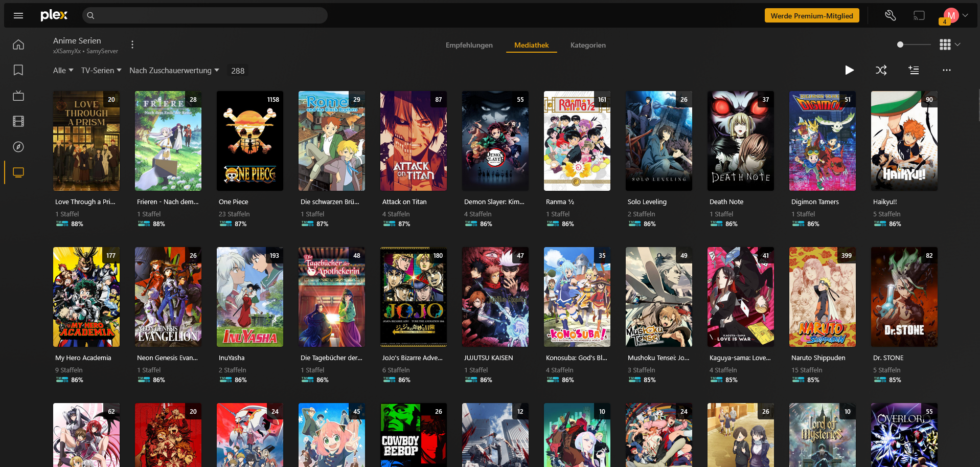Viewport: 980px width, 467px height.
Task: Click the Konosuba: God's Bl... title
Action: click(x=577, y=358)
